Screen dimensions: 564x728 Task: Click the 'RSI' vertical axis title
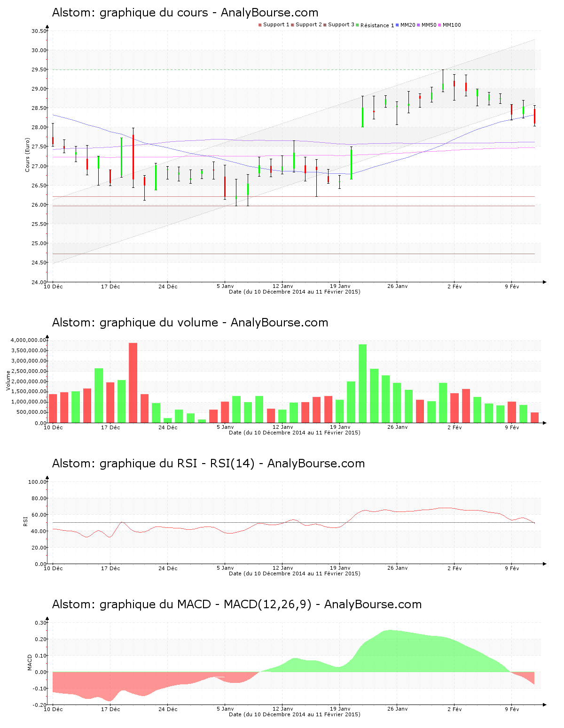[x=25, y=521]
